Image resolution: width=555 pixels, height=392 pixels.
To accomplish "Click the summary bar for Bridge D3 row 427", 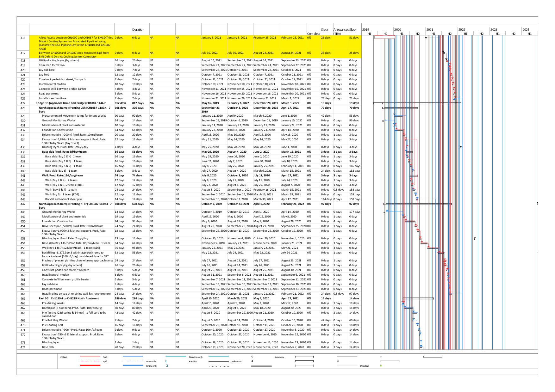I will [417, 103].
